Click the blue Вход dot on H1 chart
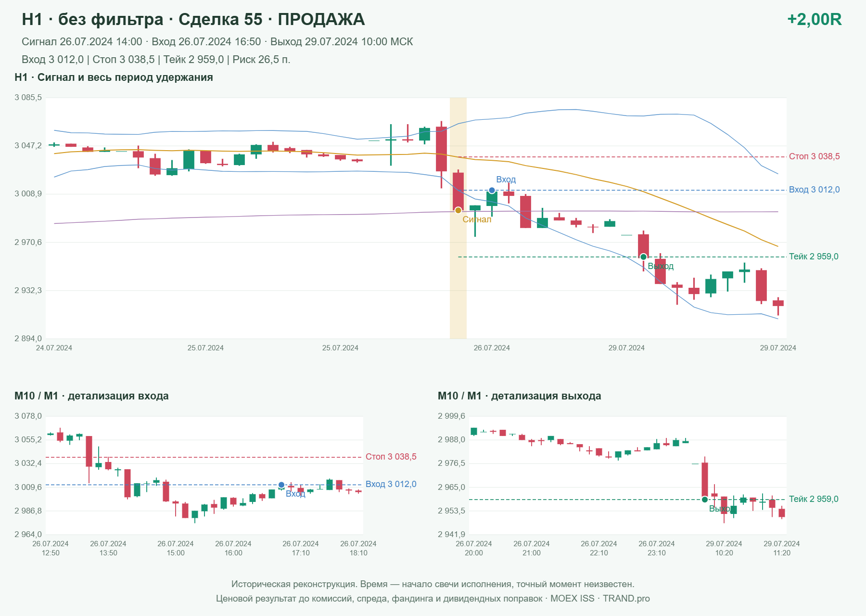Image resolution: width=866 pixels, height=616 pixels. point(492,191)
